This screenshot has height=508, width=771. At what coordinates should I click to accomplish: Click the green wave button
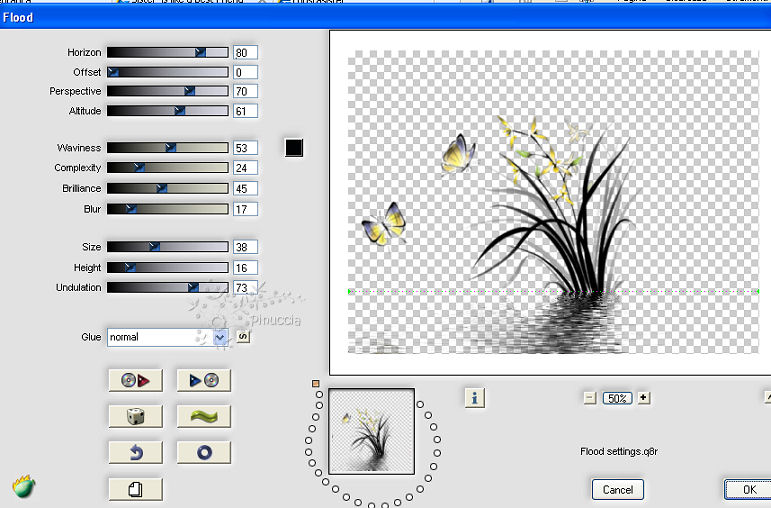(204, 416)
